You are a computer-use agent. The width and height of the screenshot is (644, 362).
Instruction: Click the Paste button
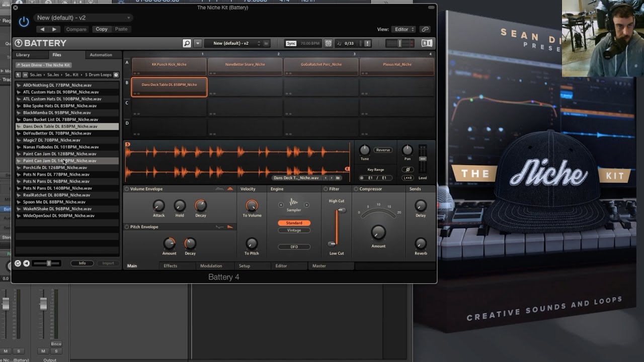[121, 29]
